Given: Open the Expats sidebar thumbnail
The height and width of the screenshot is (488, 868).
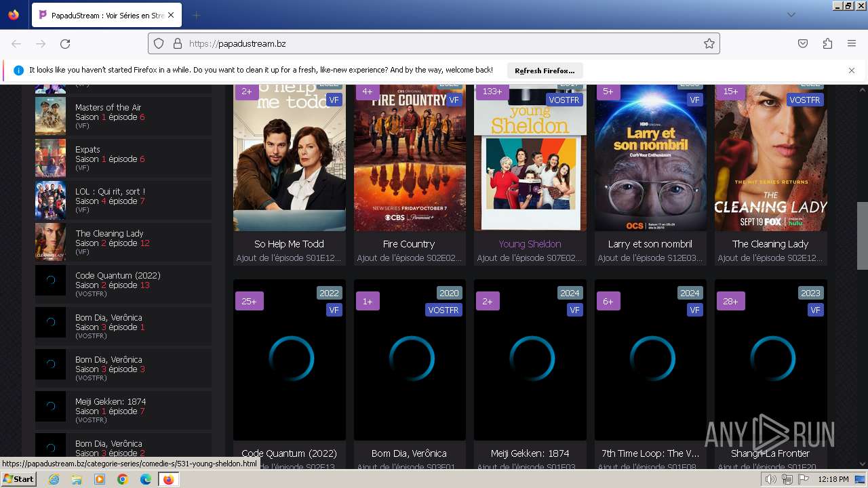Looking at the screenshot, I should coord(50,158).
